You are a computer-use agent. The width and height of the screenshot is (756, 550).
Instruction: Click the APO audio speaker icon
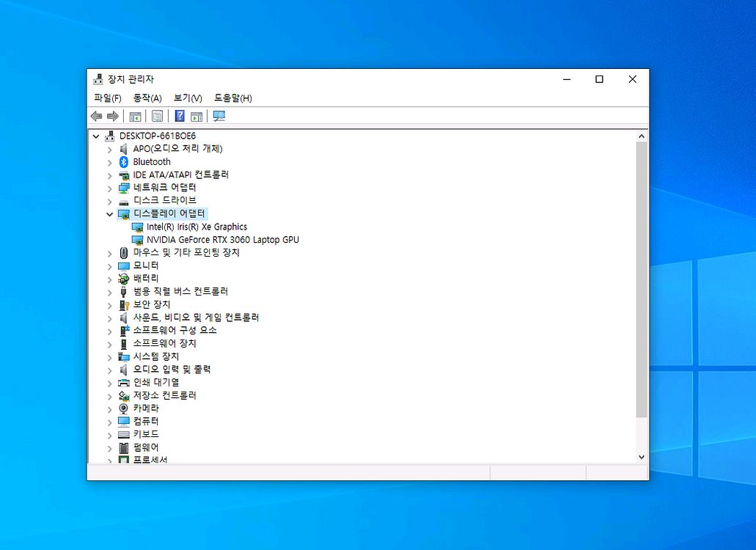click(x=124, y=149)
